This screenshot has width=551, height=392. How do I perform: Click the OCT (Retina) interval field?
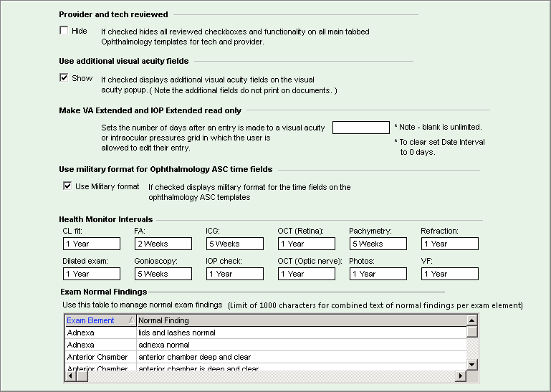307,244
